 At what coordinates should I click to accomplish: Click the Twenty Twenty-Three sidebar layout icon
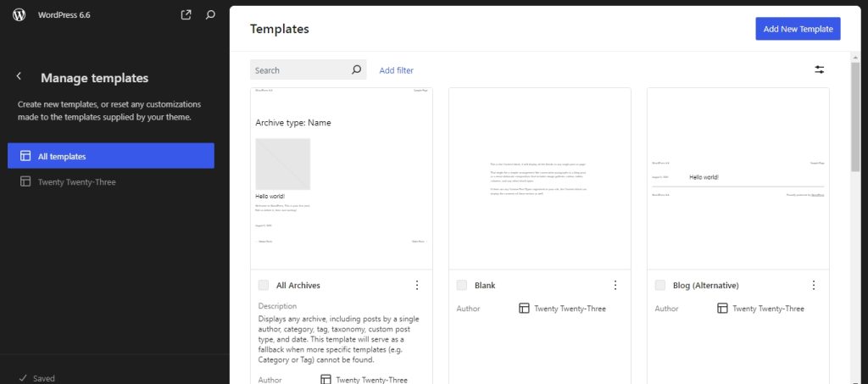pyautogui.click(x=25, y=181)
